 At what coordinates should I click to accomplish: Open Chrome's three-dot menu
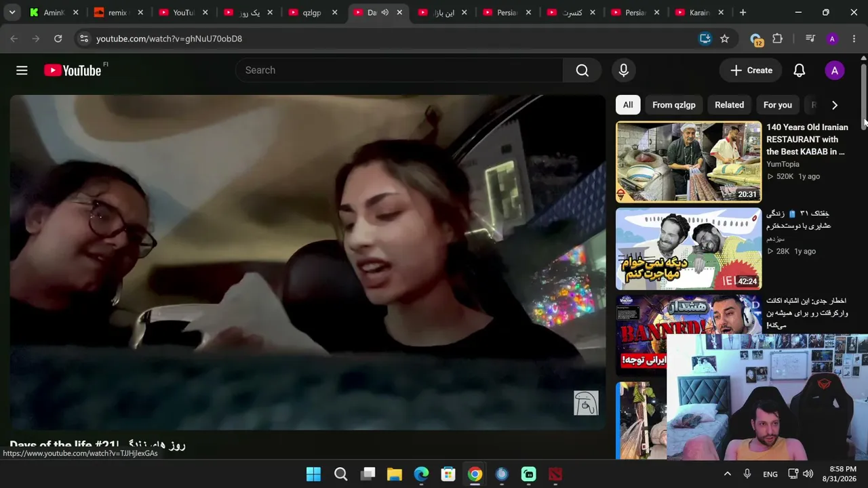point(854,39)
